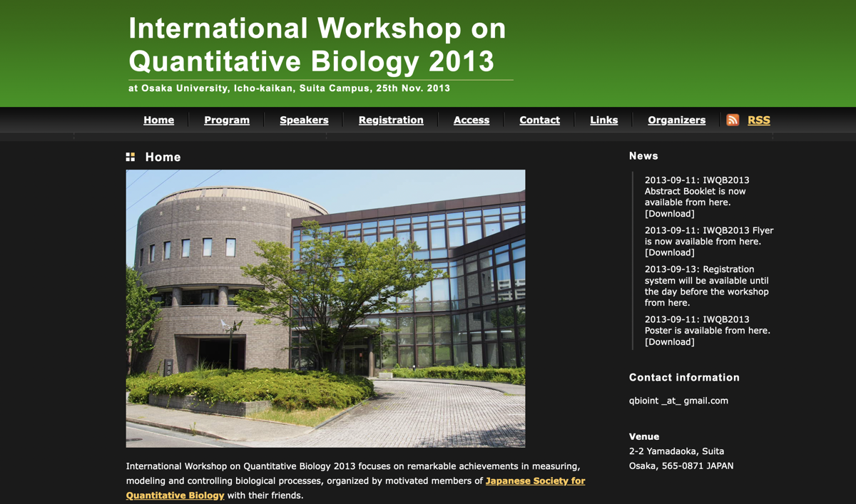Download the IWQB2013 Poster
The height and width of the screenshot is (504, 856).
(669, 342)
